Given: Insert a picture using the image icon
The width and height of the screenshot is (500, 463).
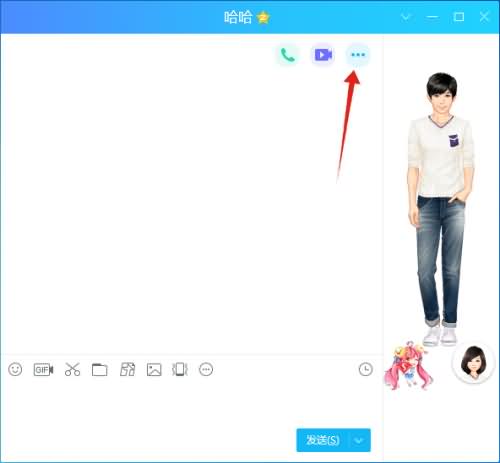Looking at the screenshot, I should coord(154,370).
